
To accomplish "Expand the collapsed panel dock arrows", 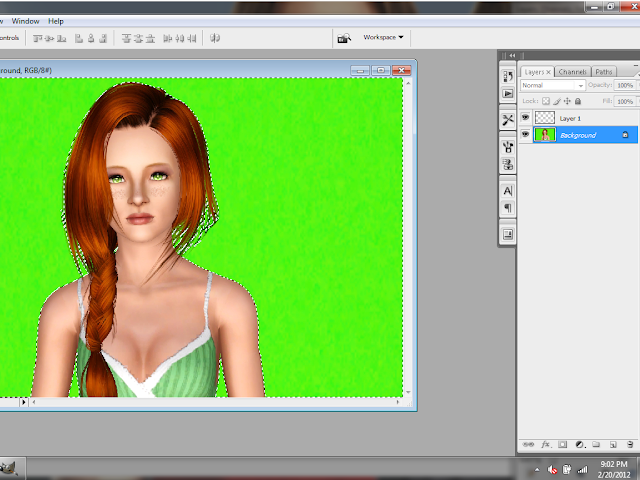I will pos(512,55).
